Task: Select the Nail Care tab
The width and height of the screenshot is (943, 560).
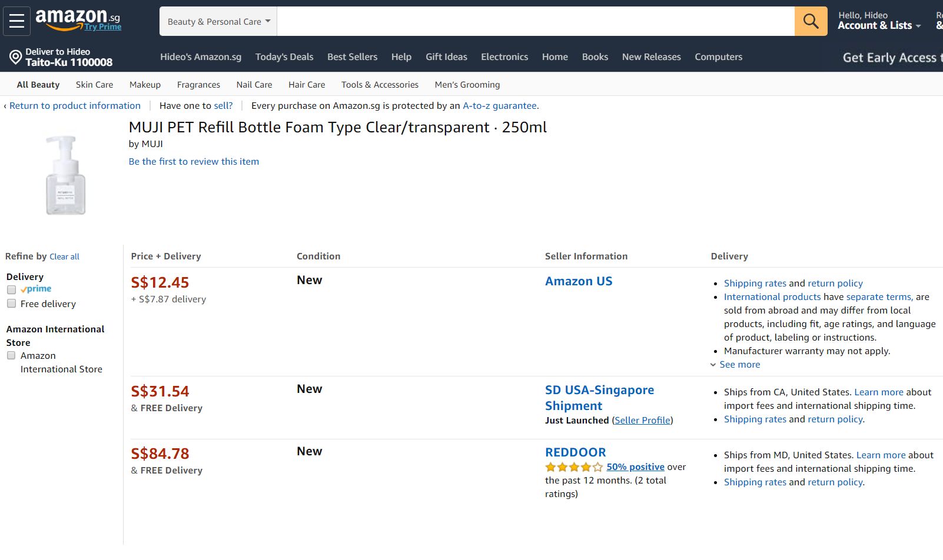Action: click(254, 85)
